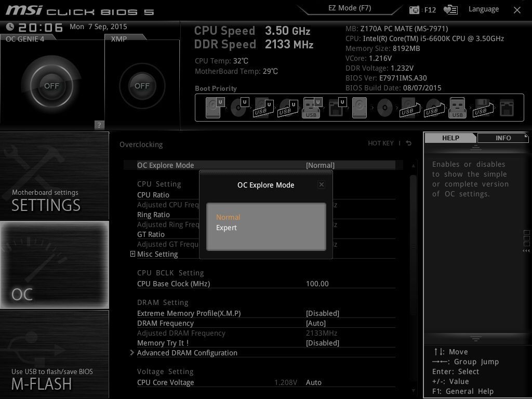Click the Boot Priority heading
The height and width of the screenshot is (399, 532).
pyautogui.click(x=216, y=88)
